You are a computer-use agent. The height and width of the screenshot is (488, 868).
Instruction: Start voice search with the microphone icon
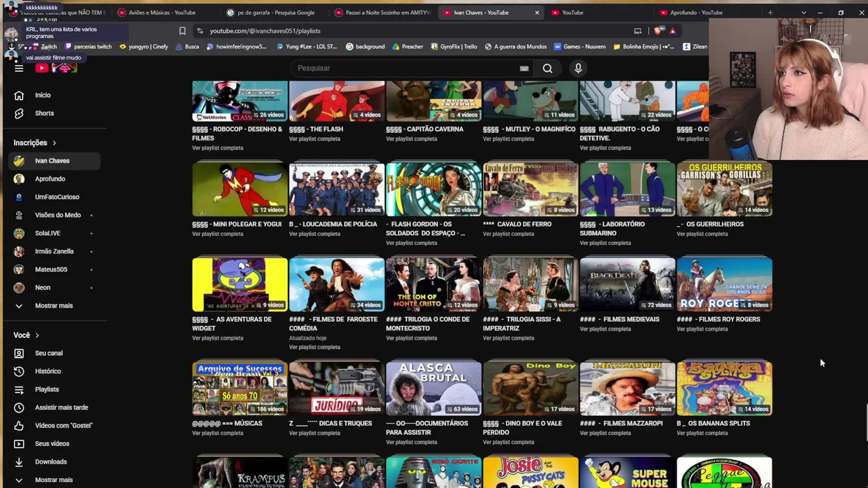(578, 68)
